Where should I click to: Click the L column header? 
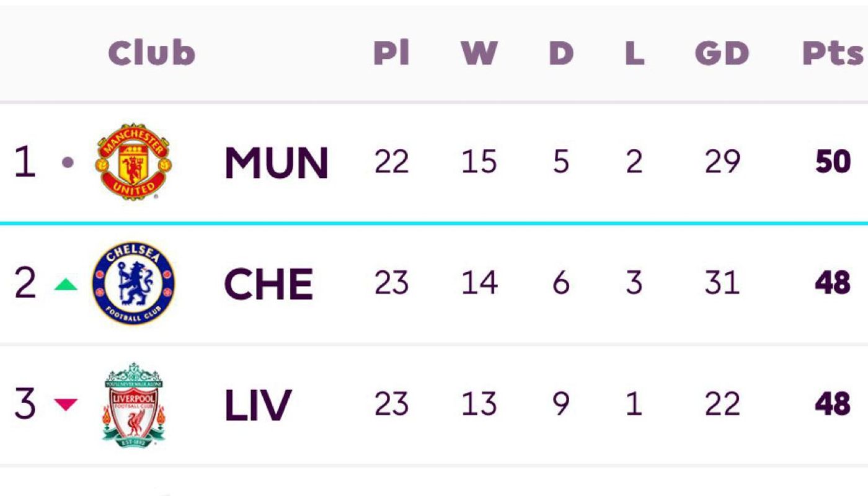634,53
